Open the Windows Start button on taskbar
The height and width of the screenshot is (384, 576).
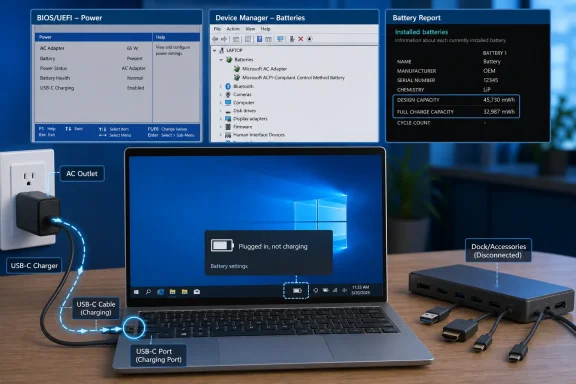tap(136, 292)
